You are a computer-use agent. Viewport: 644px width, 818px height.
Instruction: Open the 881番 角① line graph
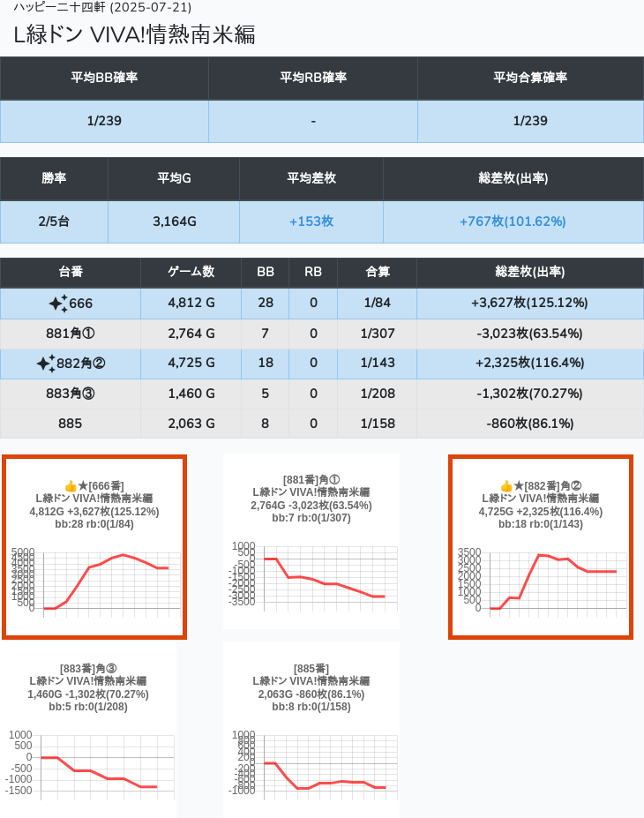tap(311, 574)
